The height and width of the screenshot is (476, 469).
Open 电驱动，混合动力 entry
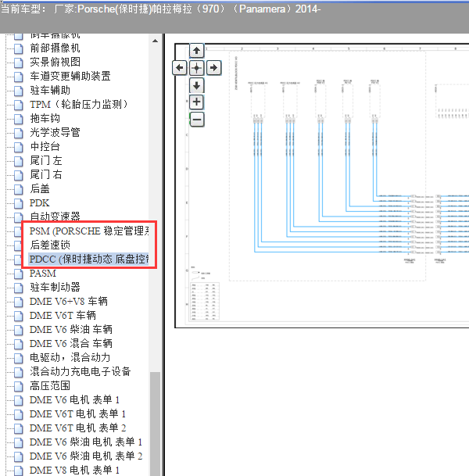pos(70,358)
